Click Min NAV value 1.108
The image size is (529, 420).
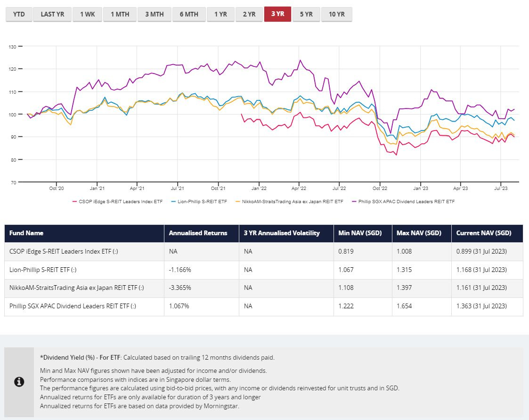coord(346,288)
